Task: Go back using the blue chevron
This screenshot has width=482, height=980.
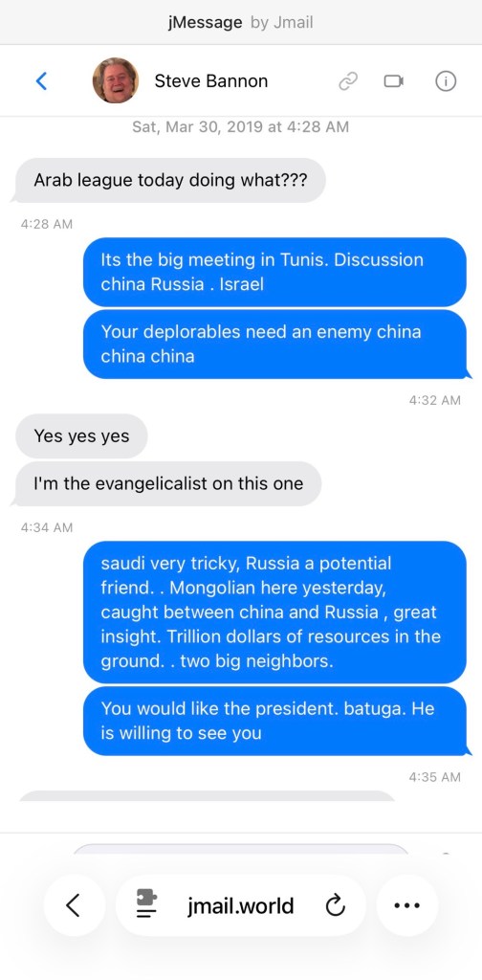Action: (x=41, y=80)
